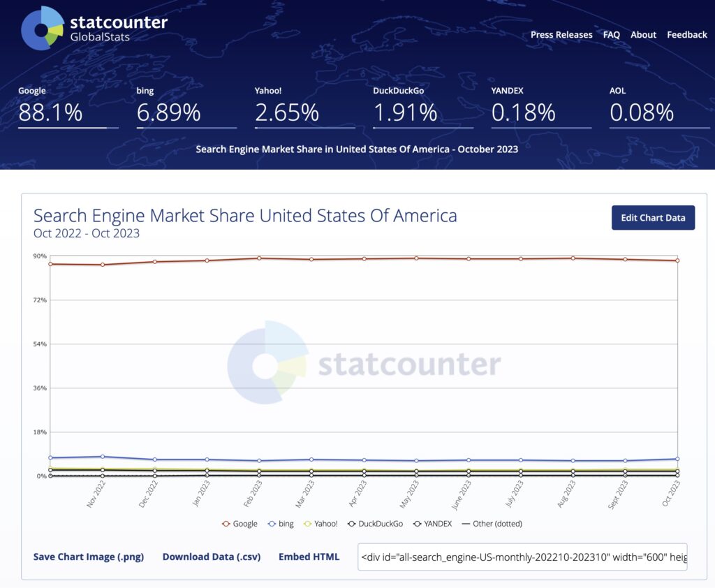Open the Feedback link
The width and height of the screenshot is (715, 588).
point(687,35)
